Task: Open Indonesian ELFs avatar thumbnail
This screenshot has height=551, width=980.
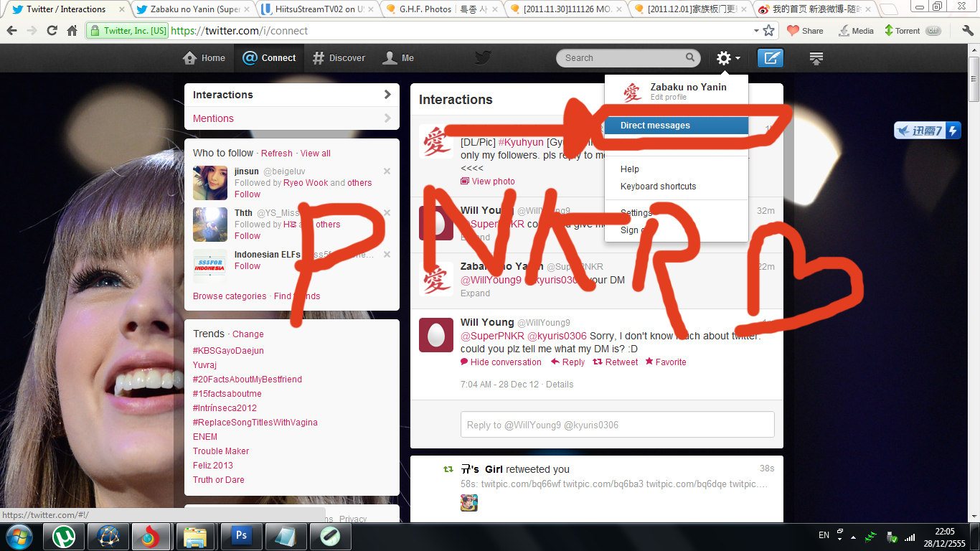Action: (x=210, y=266)
